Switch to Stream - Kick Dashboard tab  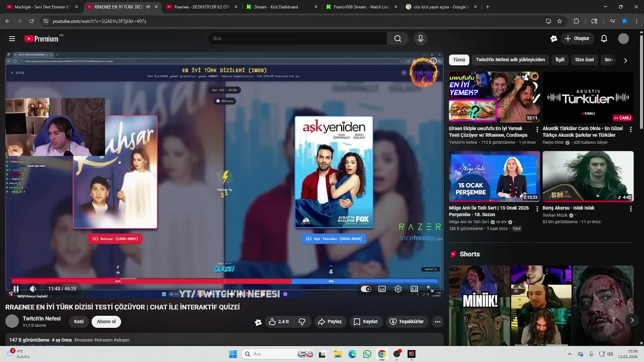pos(282,7)
